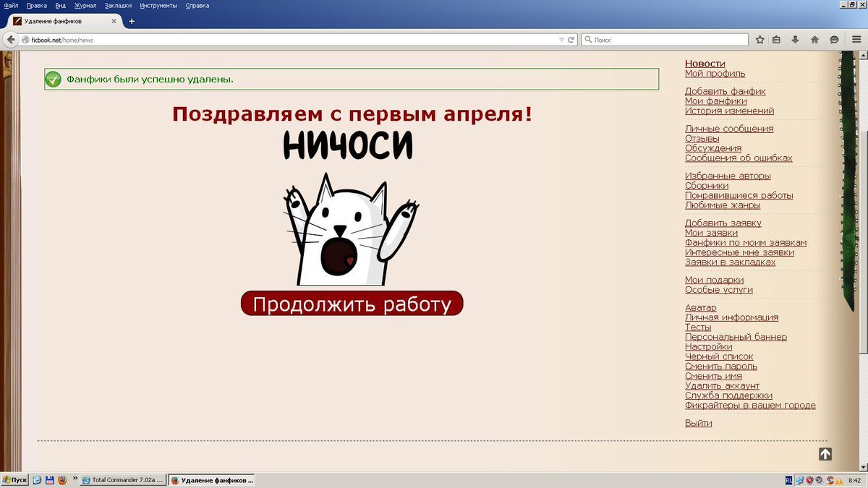Show bookmarks list icon in toolbar

777,40
